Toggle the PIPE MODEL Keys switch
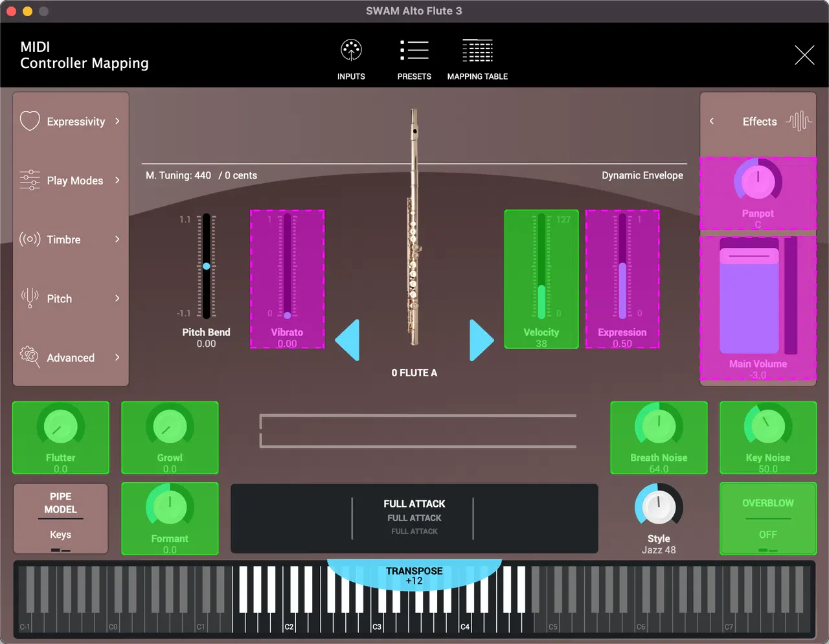 point(61,518)
